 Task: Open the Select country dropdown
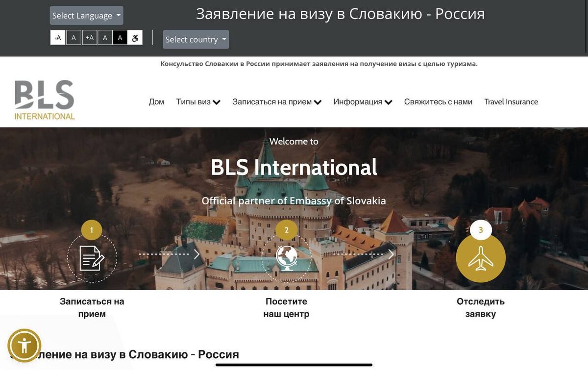coord(196,39)
